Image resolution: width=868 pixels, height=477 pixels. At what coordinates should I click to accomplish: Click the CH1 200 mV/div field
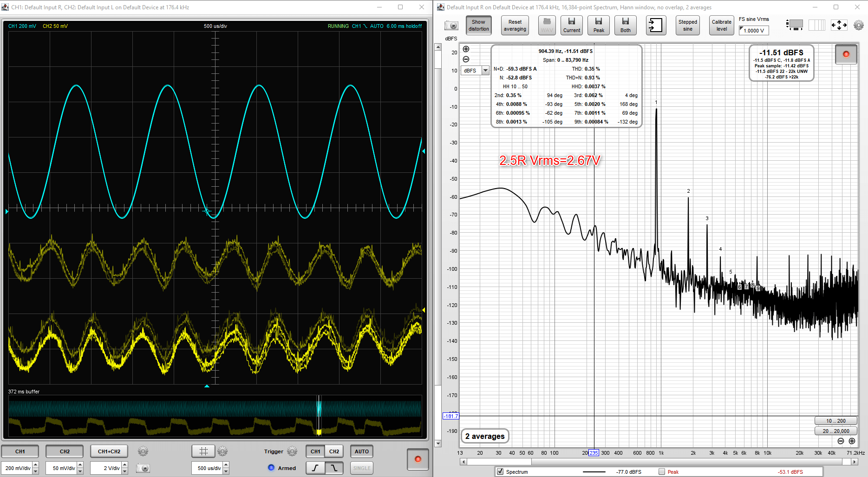tap(17, 468)
